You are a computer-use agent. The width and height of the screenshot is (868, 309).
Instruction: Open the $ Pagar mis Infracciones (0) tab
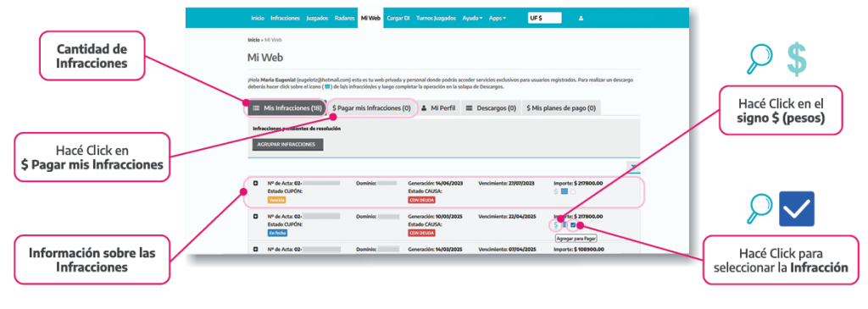372,108
